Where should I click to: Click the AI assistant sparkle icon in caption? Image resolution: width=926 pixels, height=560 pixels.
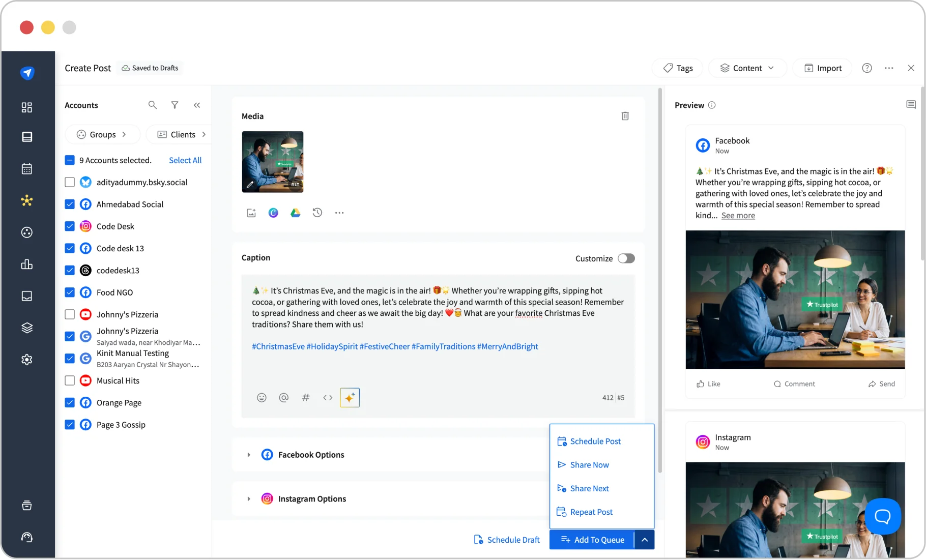point(350,398)
